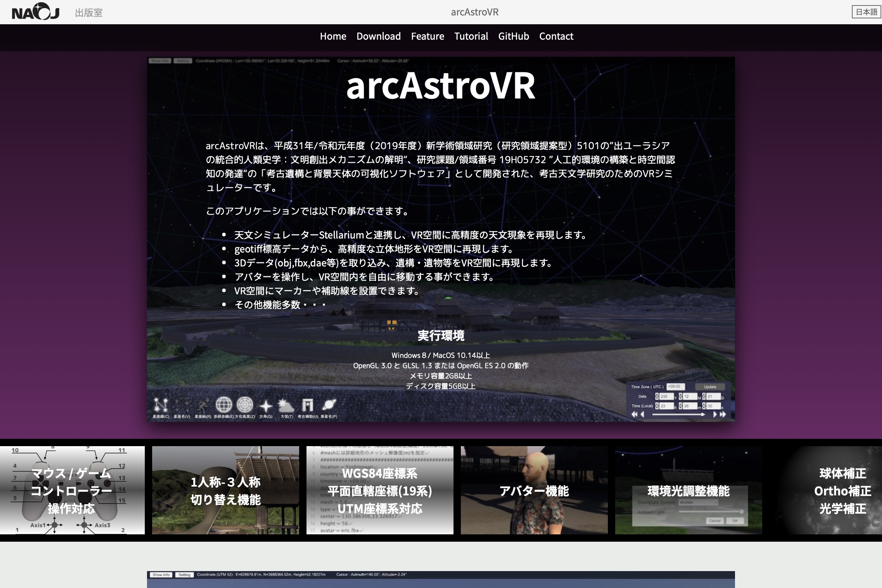Click the constellation lines icon (星座線)
This screenshot has width=882, height=588.
tap(161, 405)
